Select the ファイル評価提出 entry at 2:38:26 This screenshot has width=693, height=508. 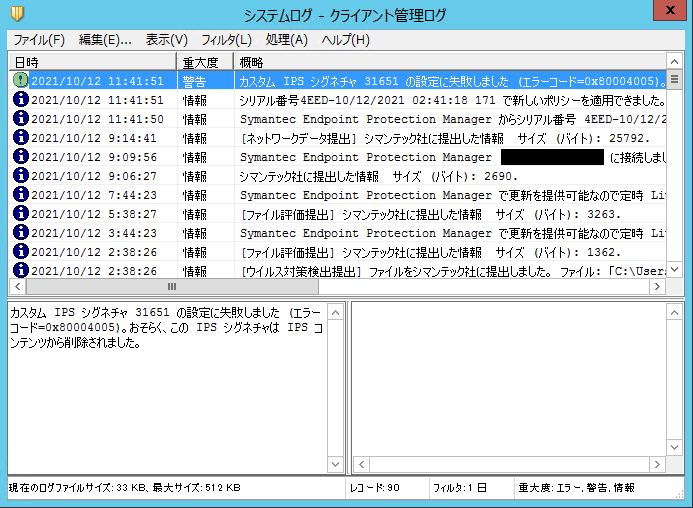coord(430,252)
